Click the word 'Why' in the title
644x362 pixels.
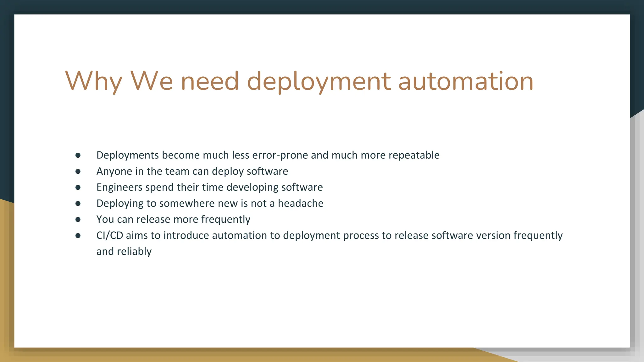click(93, 81)
